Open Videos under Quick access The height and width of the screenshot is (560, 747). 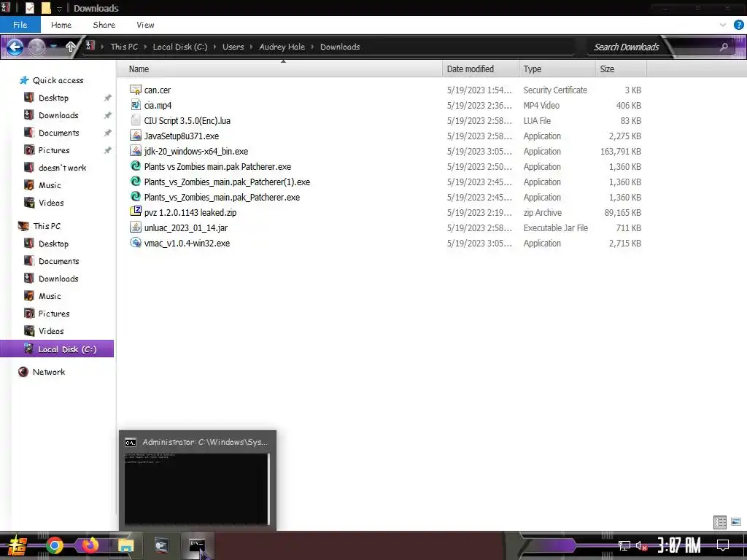51,203
